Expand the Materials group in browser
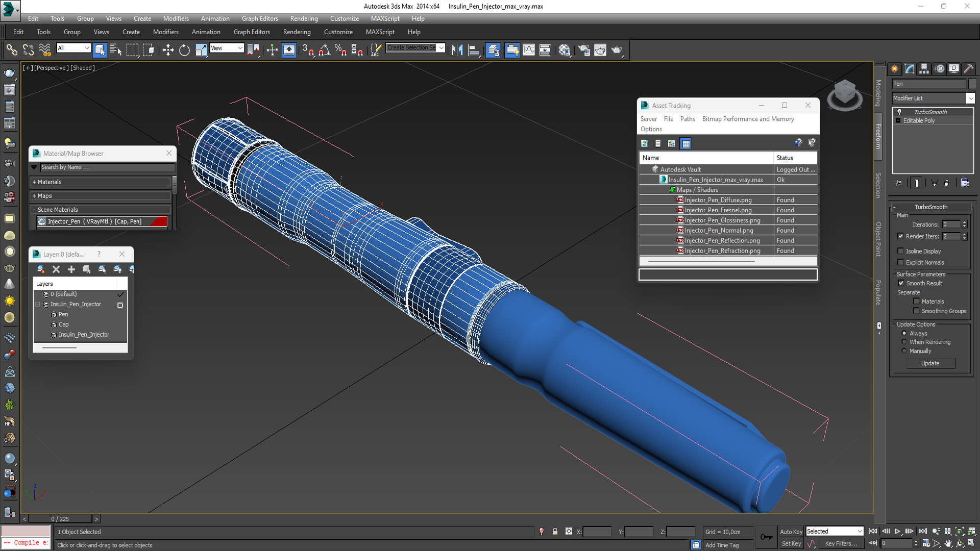980x551 pixels. click(101, 182)
